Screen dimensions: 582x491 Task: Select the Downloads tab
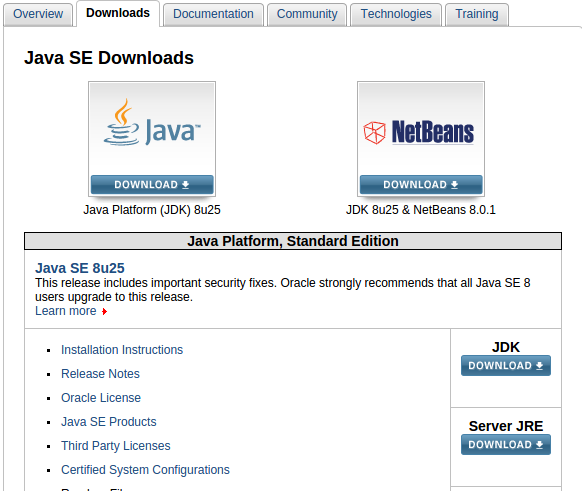click(x=118, y=13)
